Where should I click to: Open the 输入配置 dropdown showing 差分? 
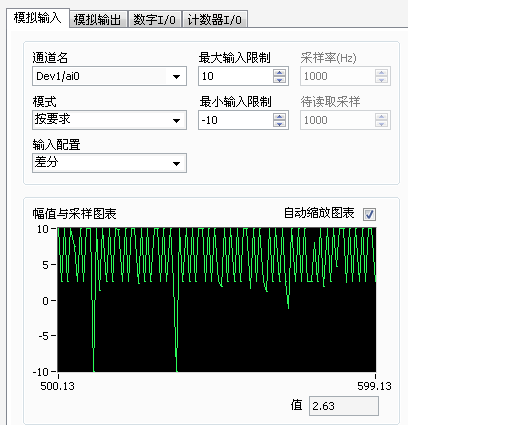(109, 163)
